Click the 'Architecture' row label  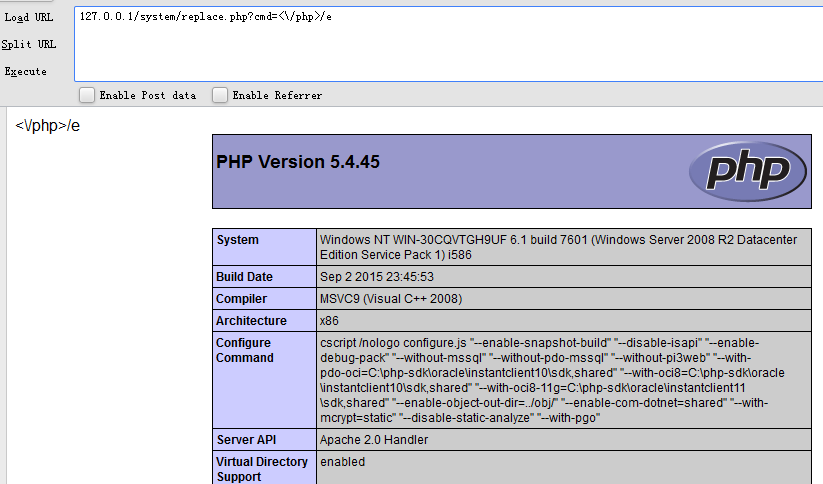pyautogui.click(x=251, y=321)
